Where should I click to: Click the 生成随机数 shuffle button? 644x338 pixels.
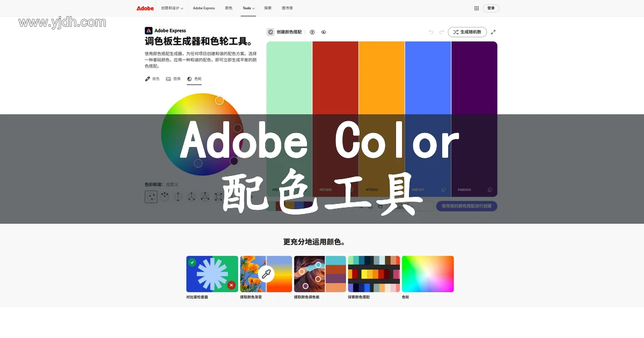click(x=467, y=32)
